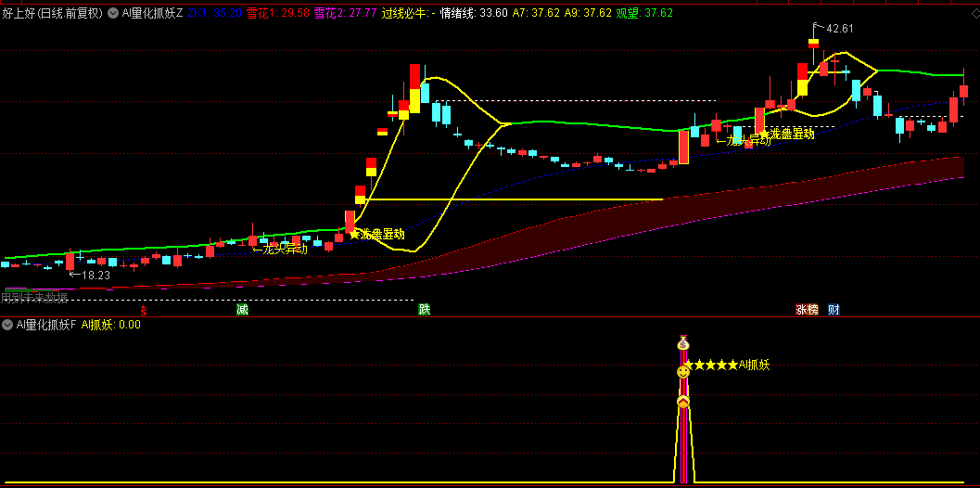The width and height of the screenshot is (980, 488).
Task: Select the 情绪线: 33.60 readout
Action: pyautogui.click(x=474, y=12)
